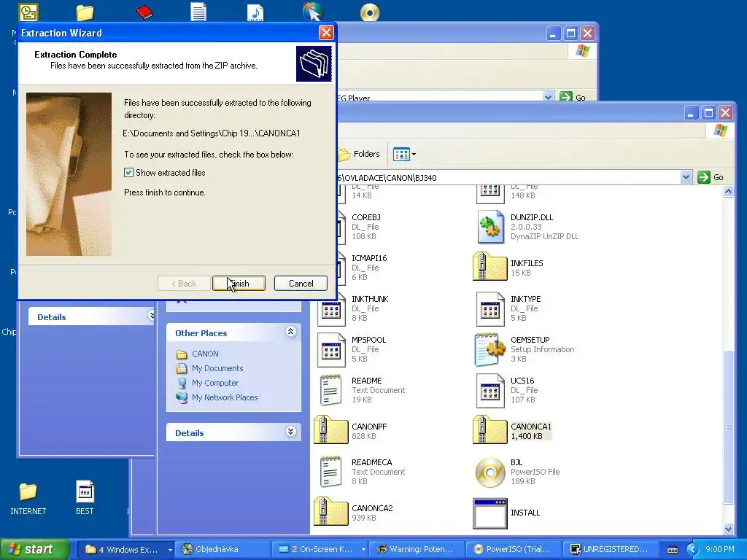
Task: Switch to Warning taskbar item
Action: (x=416, y=550)
